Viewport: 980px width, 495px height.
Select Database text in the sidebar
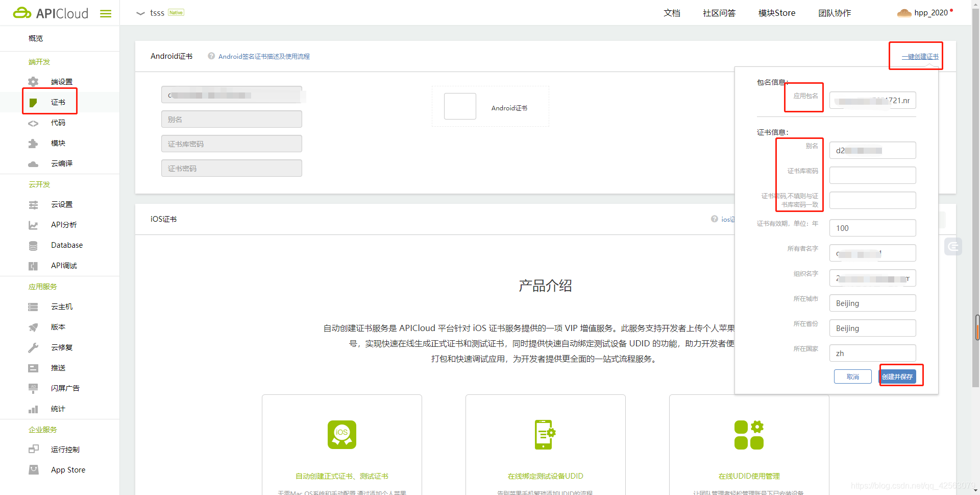[67, 245]
